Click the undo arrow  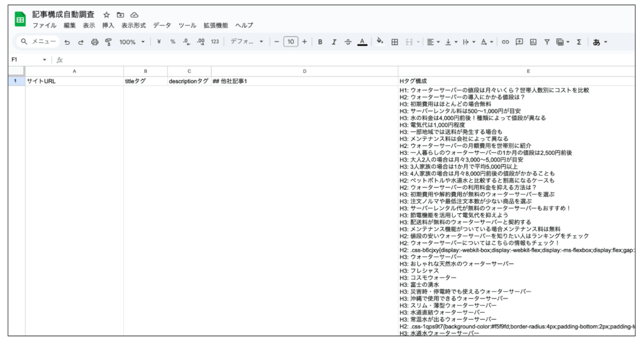[x=67, y=42]
